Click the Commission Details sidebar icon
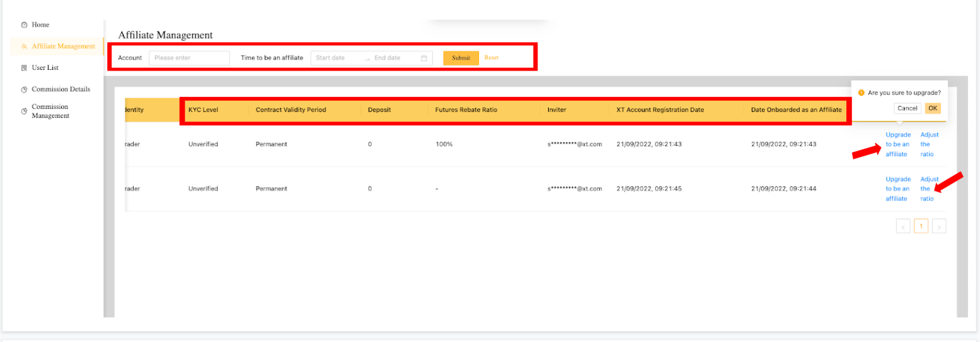 pyautogui.click(x=24, y=89)
